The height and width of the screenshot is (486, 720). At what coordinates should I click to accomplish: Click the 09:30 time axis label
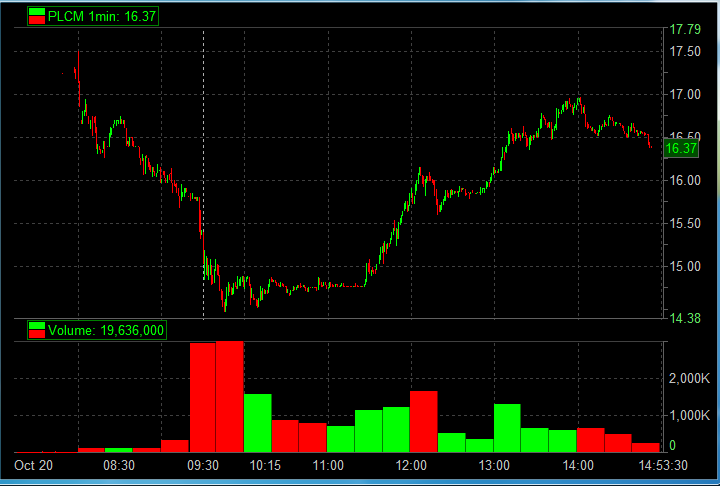[203, 465]
